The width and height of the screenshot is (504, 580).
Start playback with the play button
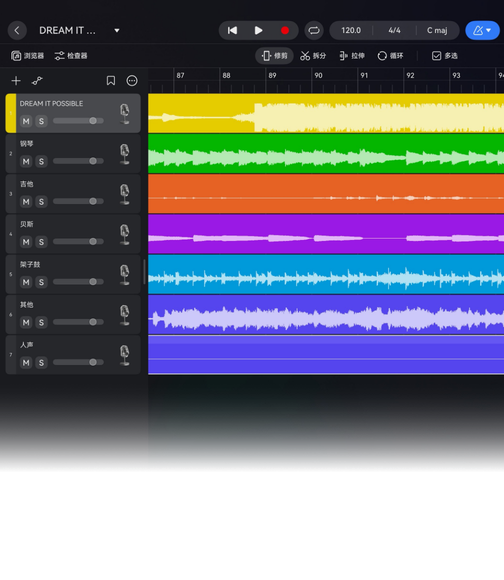point(258,30)
